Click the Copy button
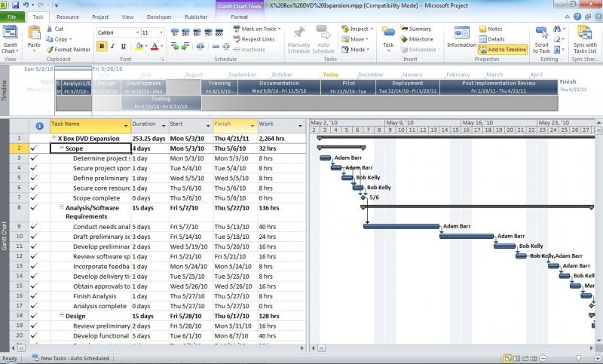603x364 pixels. coord(59,39)
